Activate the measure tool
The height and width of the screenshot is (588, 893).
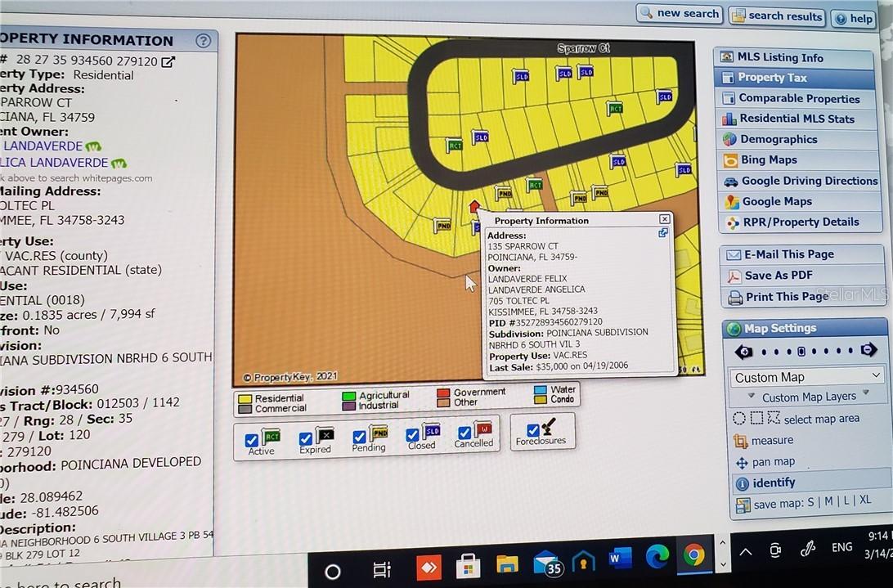coord(764,441)
